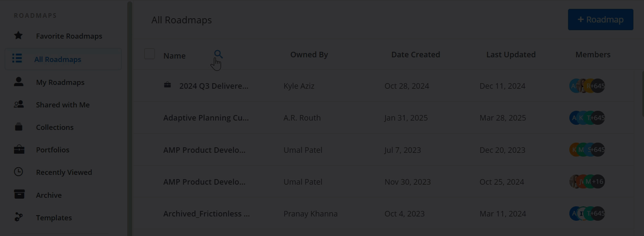Sort by Date Created column header

(415, 54)
